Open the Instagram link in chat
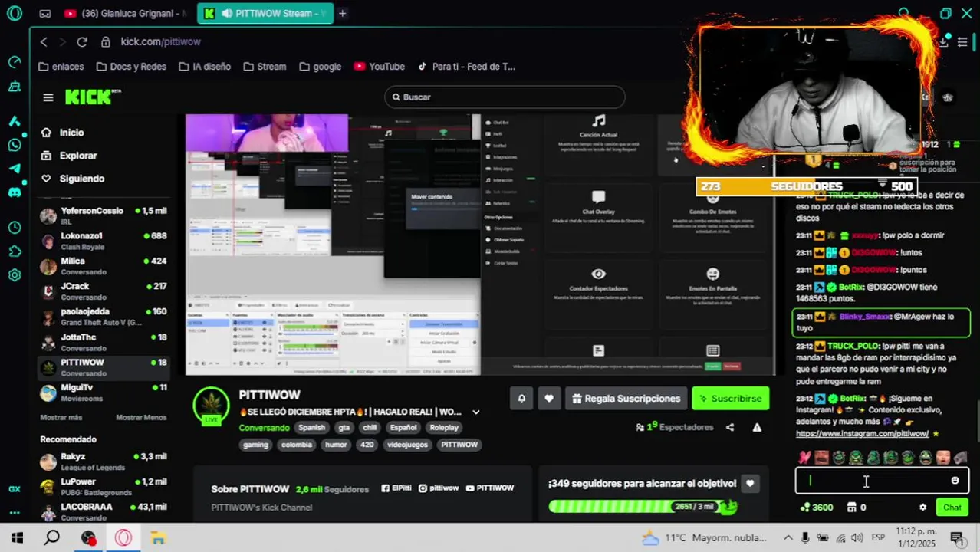 click(x=862, y=434)
